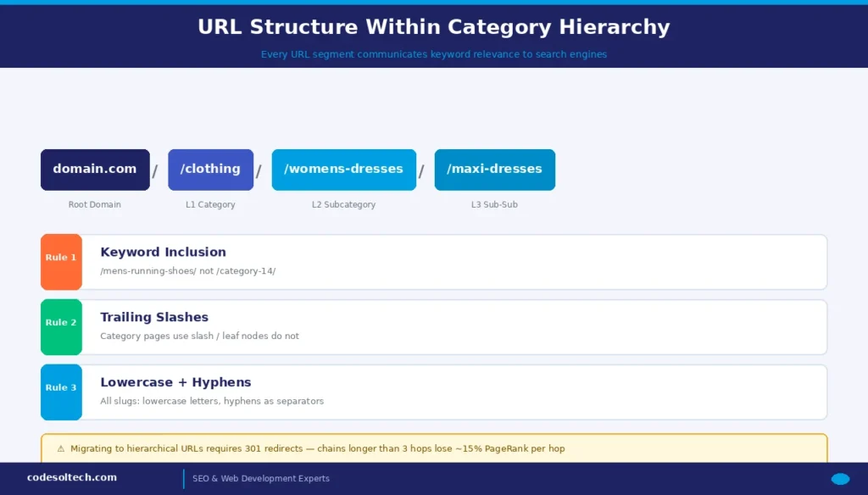Click the URL Structure Within Category Hierarchy title

[x=434, y=26]
